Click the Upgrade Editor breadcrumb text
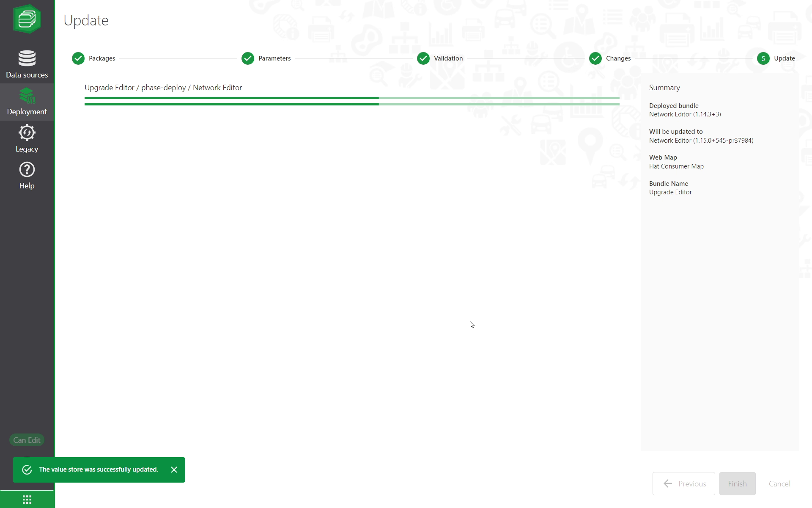Viewport: 812px width, 508px height. pos(109,88)
